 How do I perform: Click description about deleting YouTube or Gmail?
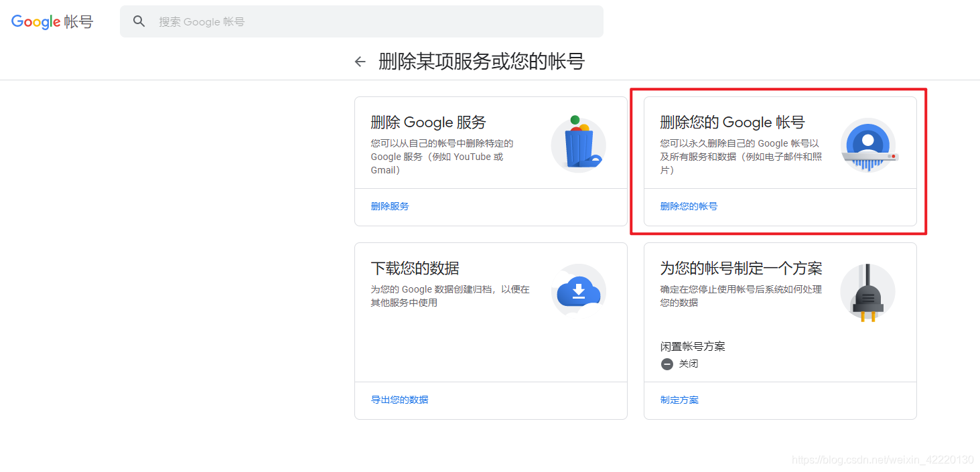(x=442, y=157)
